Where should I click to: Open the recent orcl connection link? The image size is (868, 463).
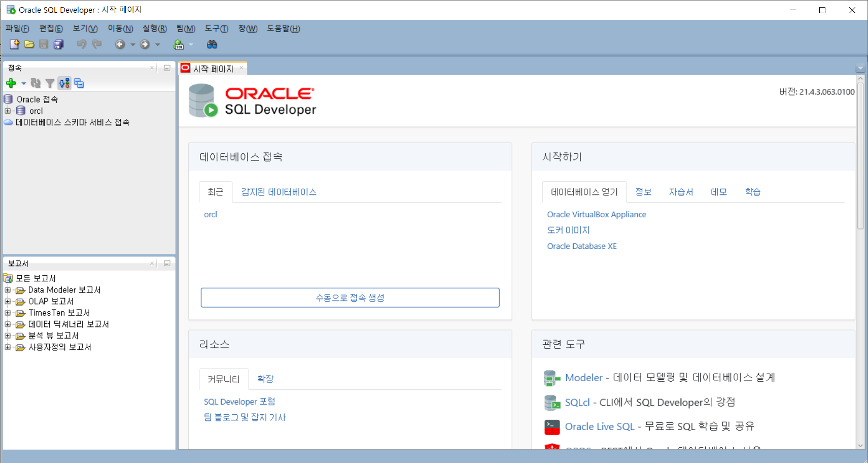[x=211, y=214]
